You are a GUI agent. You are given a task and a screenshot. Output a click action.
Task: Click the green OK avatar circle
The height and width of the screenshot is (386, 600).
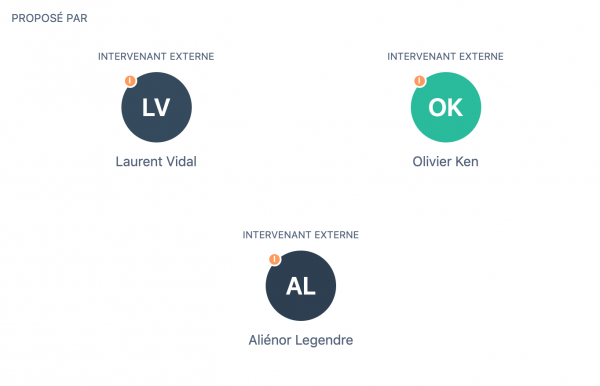[446, 107]
